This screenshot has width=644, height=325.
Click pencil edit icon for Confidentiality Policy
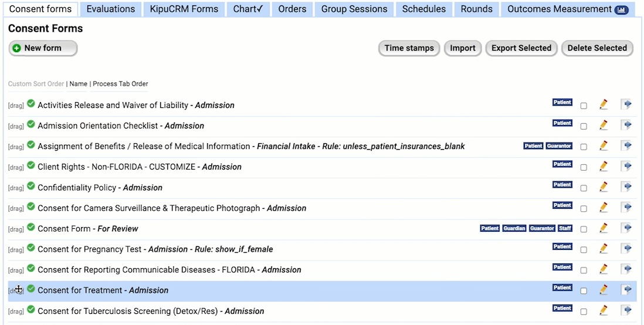tap(603, 187)
